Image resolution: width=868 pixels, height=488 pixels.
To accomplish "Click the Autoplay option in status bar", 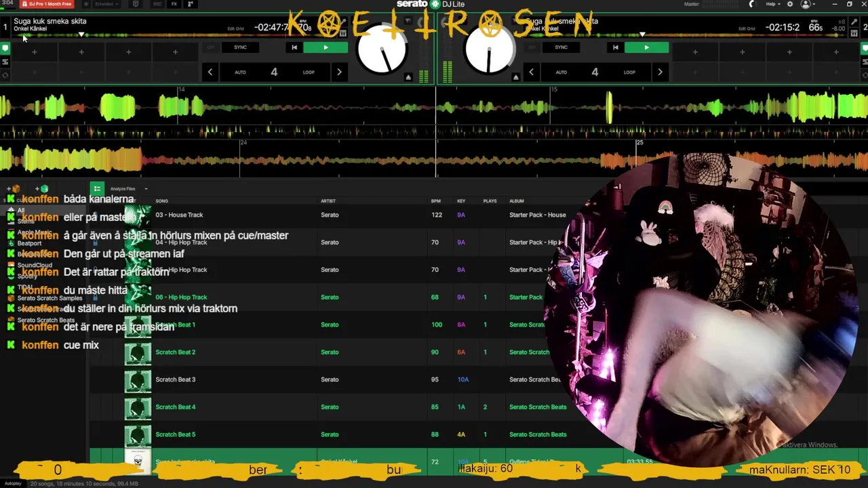I will pyautogui.click(x=12, y=484).
